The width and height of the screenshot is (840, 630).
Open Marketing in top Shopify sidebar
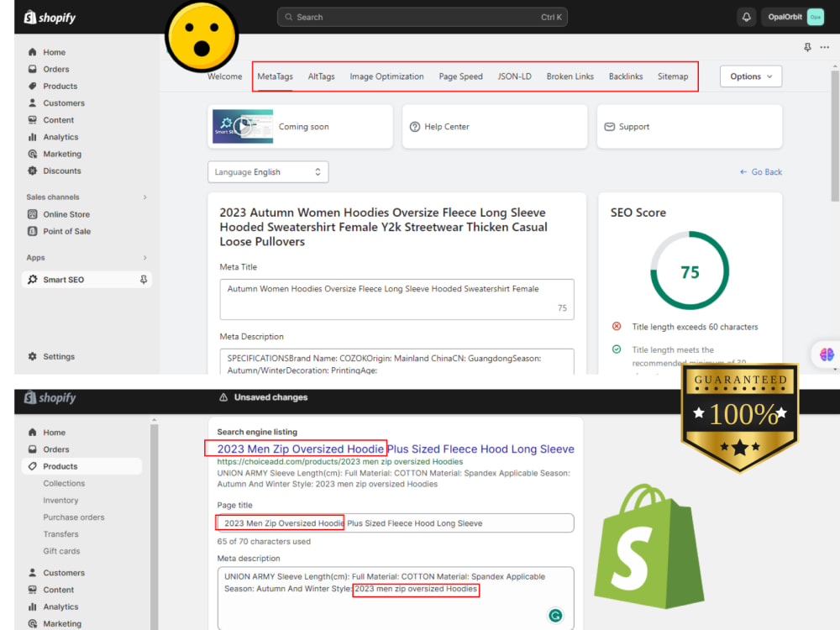point(61,154)
